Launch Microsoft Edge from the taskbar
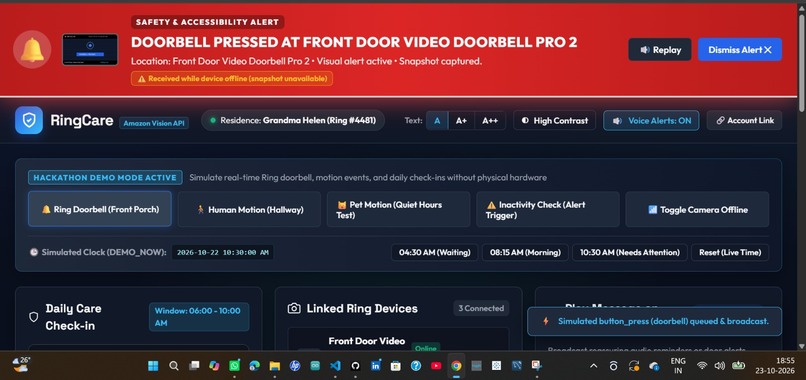The width and height of the screenshot is (806, 380). 254,366
